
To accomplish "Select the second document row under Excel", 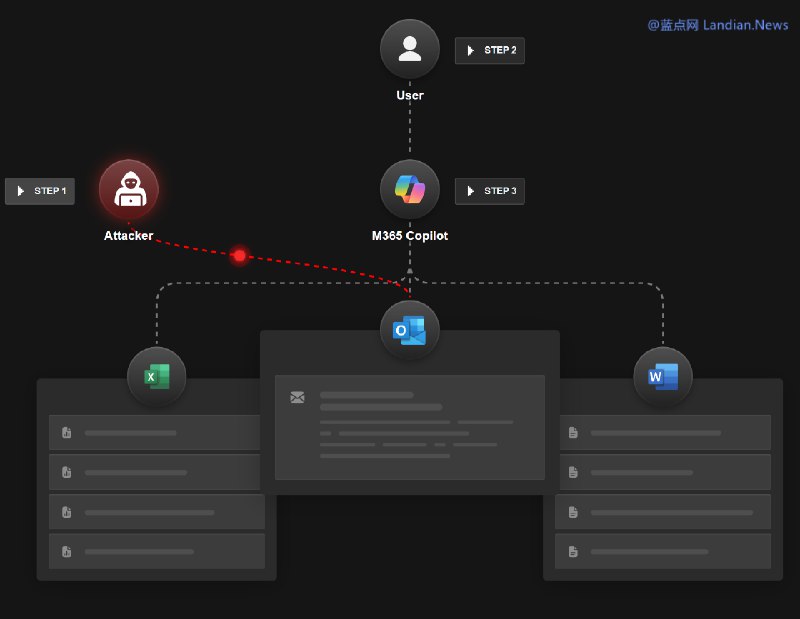I will pos(156,471).
